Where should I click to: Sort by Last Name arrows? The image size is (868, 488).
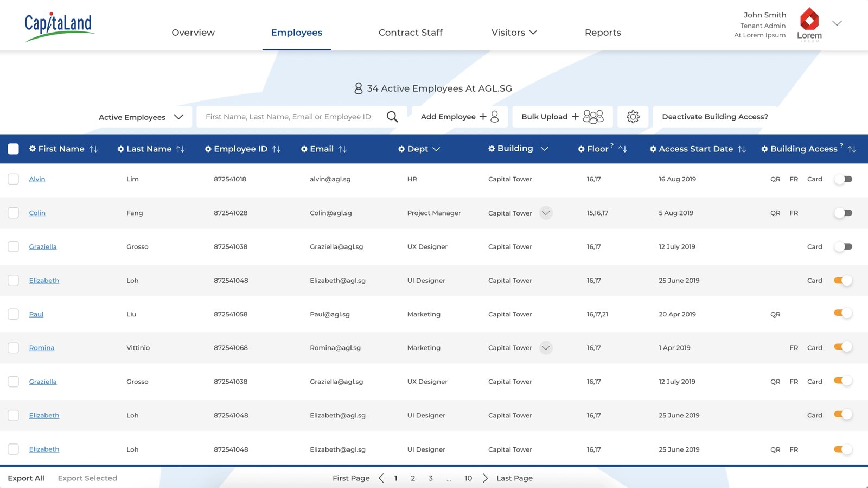[181, 149]
